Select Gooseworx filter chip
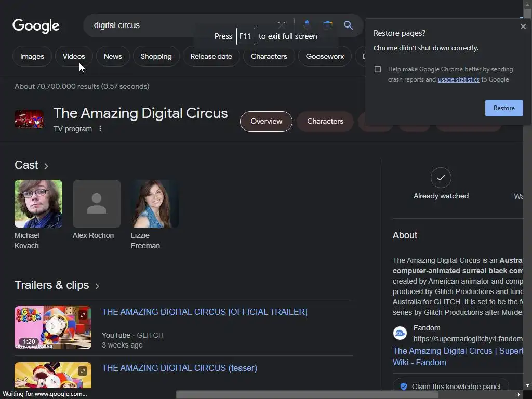 click(325, 56)
